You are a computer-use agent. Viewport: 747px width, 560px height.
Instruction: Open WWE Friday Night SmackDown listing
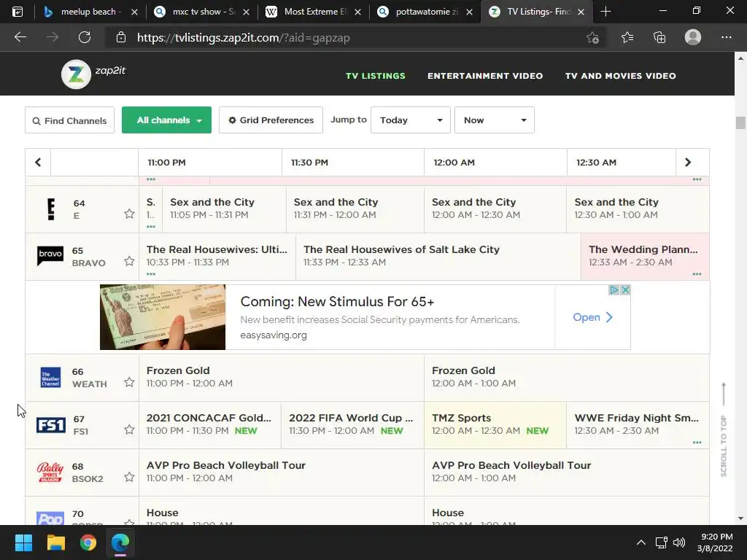tap(638, 425)
